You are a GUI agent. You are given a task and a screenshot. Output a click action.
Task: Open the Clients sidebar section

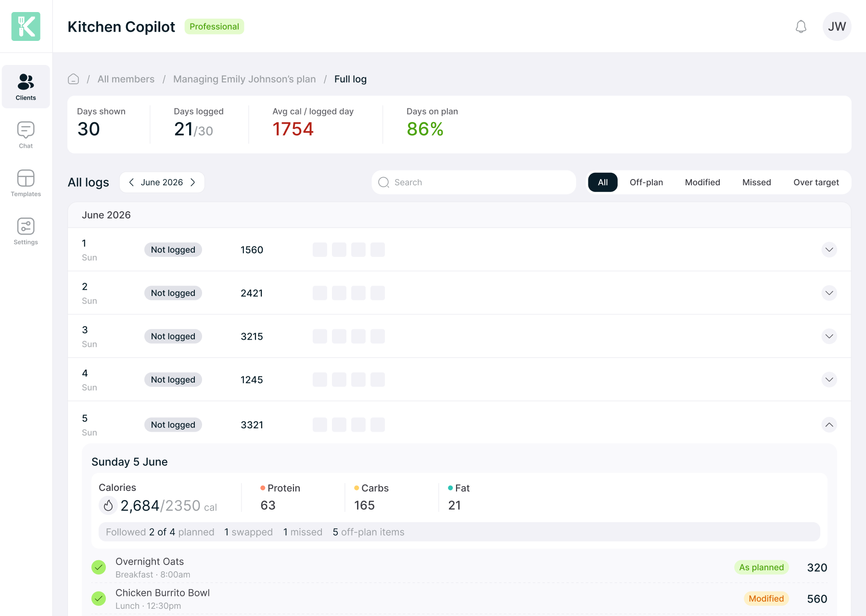click(x=26, y=87)
